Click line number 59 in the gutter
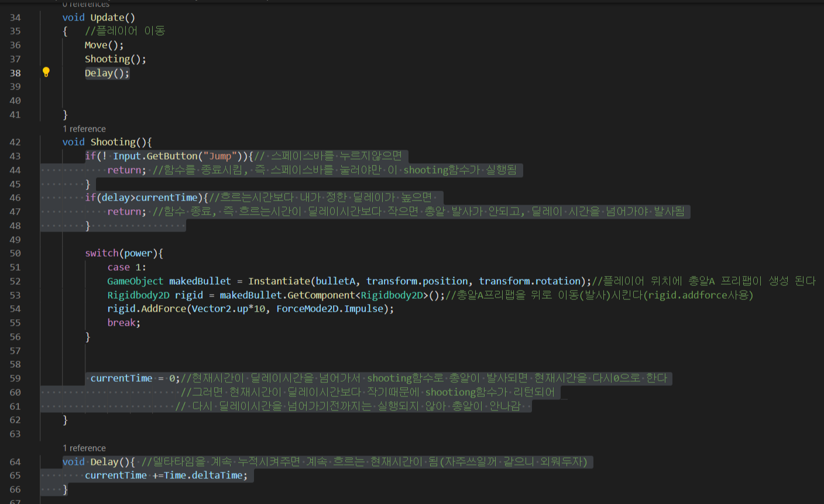824x504 pixels. click(x=15, y=378)
